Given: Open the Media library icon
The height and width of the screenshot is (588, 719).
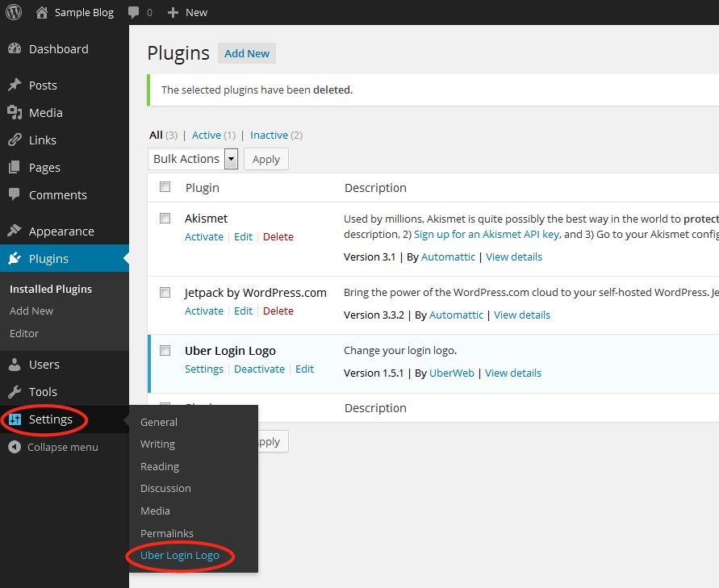Looking at the screenshot, I should pos(15,112).
